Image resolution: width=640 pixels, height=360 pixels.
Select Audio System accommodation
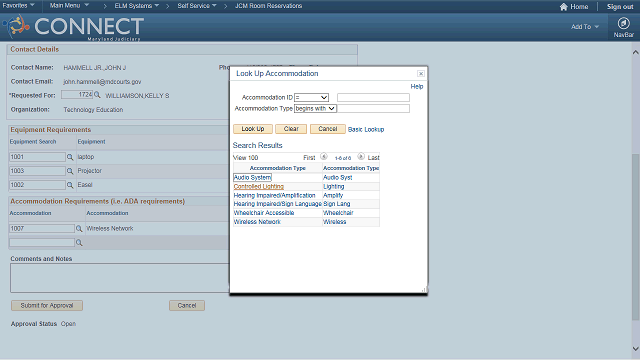pos(252,178)
